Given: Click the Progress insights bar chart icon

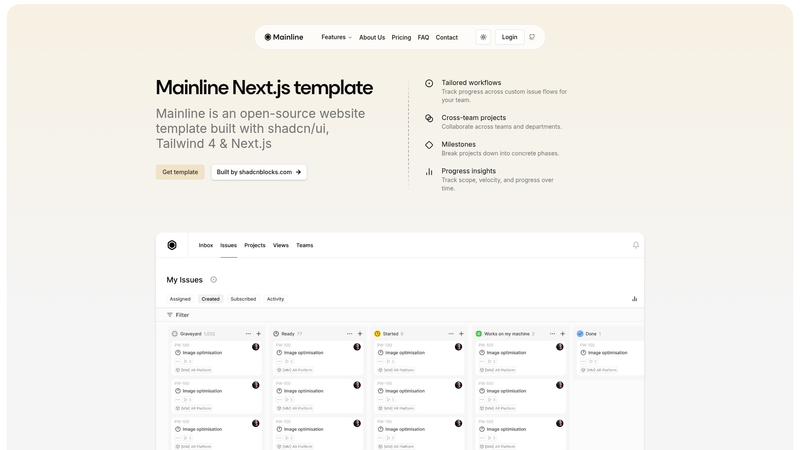Looking at the screenshot, I should [x=429, y=172].
